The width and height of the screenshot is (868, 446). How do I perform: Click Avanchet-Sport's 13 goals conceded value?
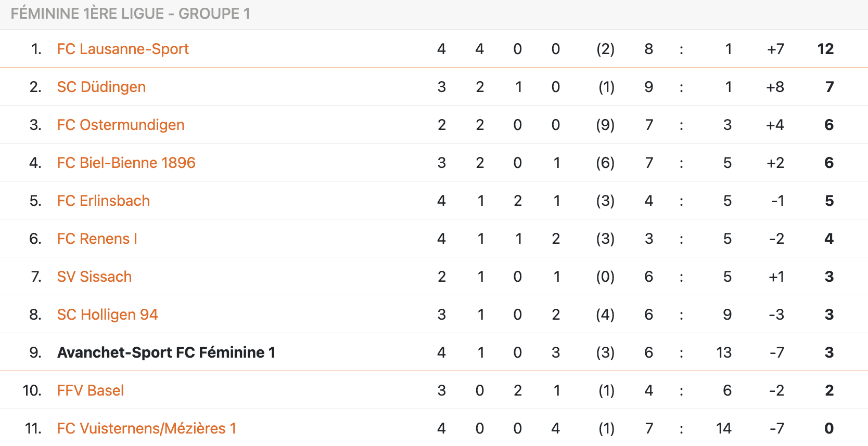tap(724, 352)
